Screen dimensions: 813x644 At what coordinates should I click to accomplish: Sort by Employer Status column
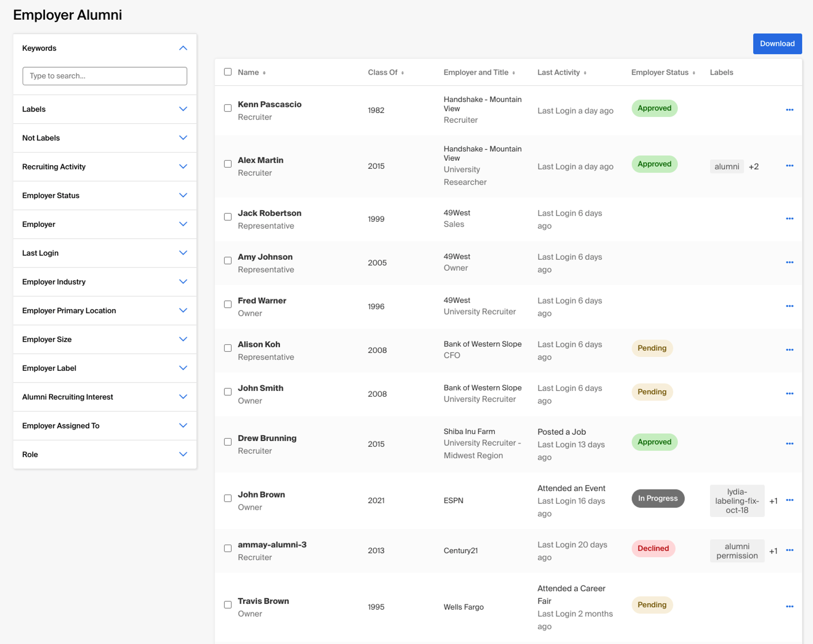pyautogui.click(x=693, y=73)
